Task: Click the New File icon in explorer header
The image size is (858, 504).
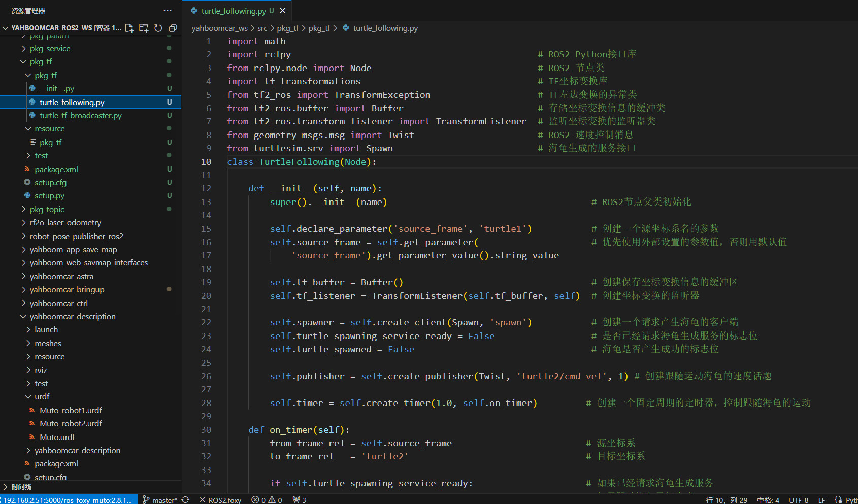Action: click(x=129, y=28)
